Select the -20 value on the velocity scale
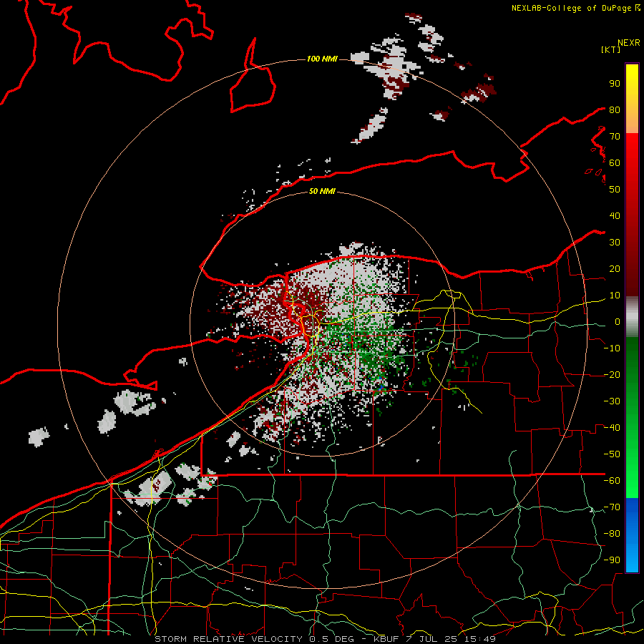This screenshot has width=644, height=644. click(x=612, y=375)
